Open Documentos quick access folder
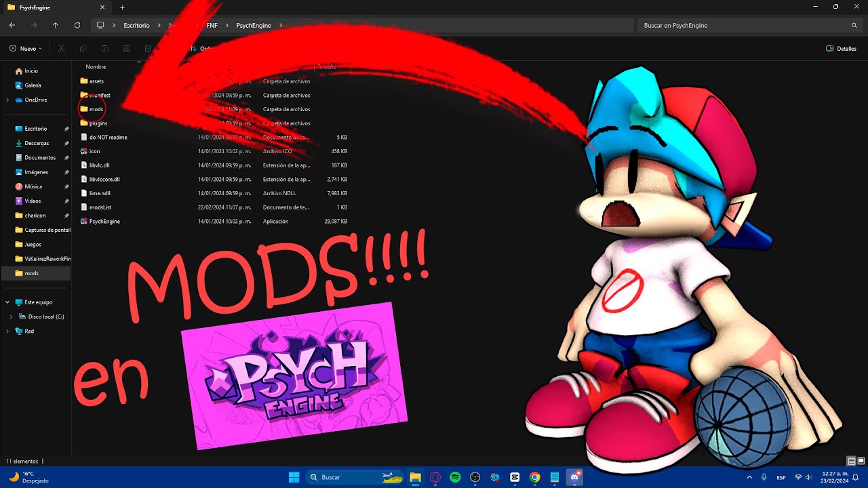The height and width of the screenshot is (488, 868). tap(40, 157)
